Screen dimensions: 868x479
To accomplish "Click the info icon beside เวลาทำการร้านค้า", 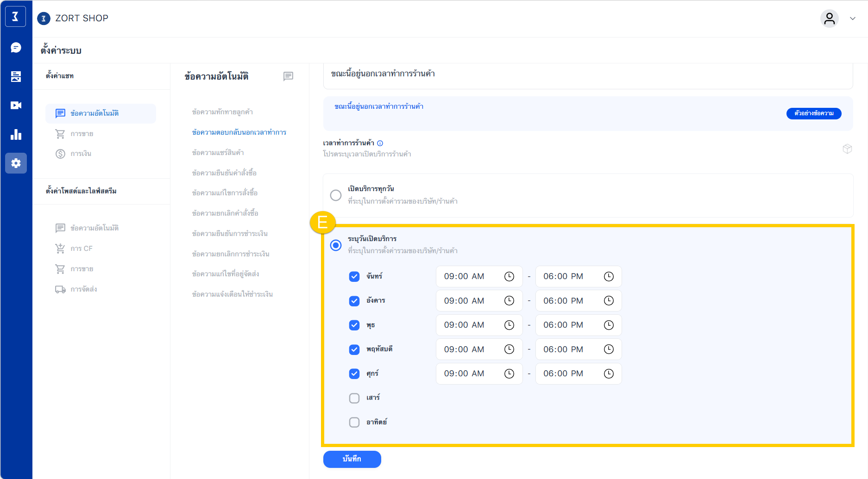I will pos(380,143).
